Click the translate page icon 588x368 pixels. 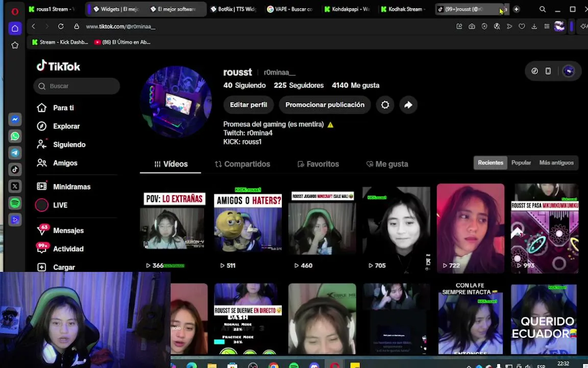[x=497, y=26]
